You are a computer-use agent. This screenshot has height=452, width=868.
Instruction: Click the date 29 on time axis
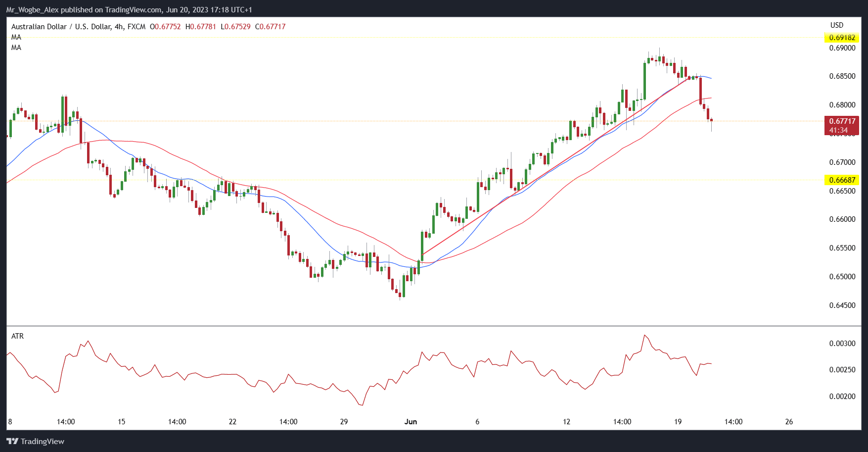[x=344, y=422]
